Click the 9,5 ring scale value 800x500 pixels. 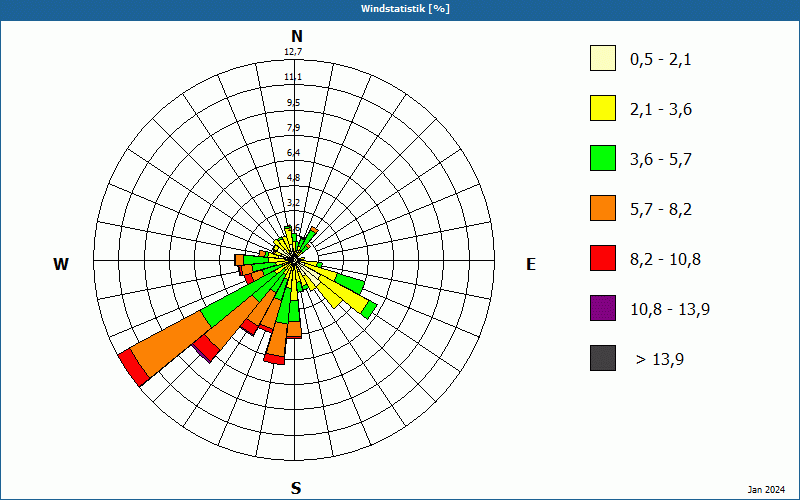(x=293, y=103)
